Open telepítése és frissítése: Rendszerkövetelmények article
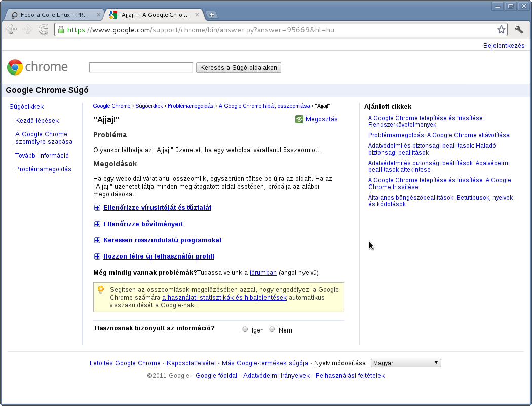Image resolution: width=532 pixels, height=406 pixels. pyautogui.click(x=426, y=121)
